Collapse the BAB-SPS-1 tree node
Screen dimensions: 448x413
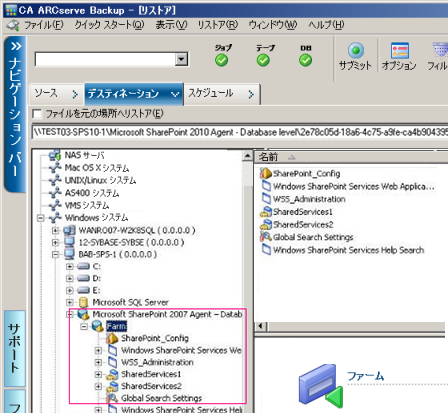pyautogui.click(x=55, y=254)
